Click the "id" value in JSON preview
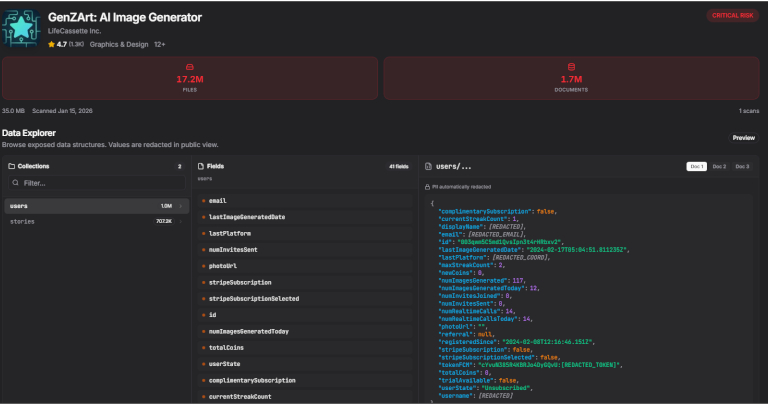The width and height of the screenshot is (768, 405). [509, 242]
